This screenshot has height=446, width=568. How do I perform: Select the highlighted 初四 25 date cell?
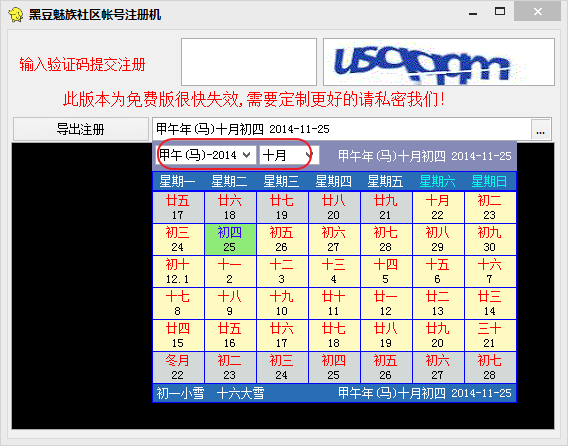pos(230,239)
